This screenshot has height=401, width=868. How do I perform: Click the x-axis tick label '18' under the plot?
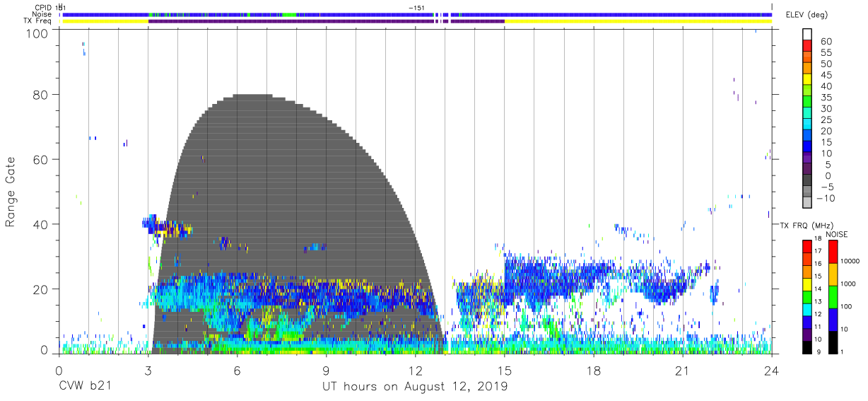point(594,371)
